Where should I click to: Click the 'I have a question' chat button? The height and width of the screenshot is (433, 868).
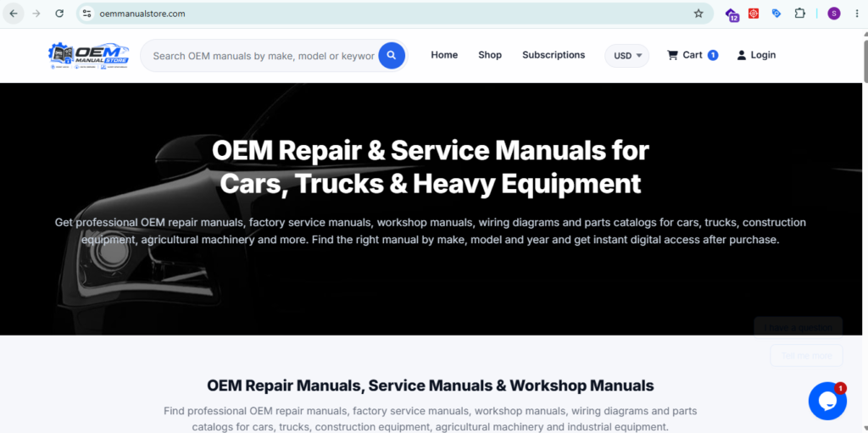coord(798,327)
